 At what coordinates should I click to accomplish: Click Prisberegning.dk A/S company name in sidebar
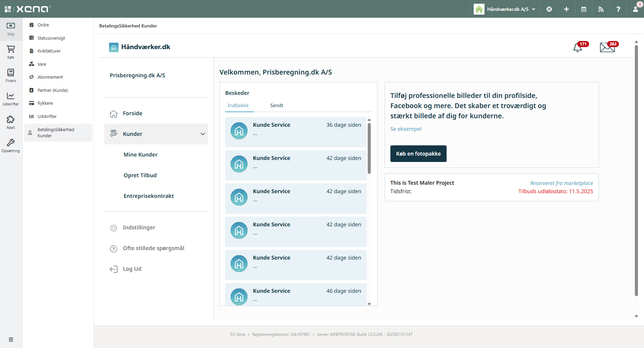coord(137,75)
